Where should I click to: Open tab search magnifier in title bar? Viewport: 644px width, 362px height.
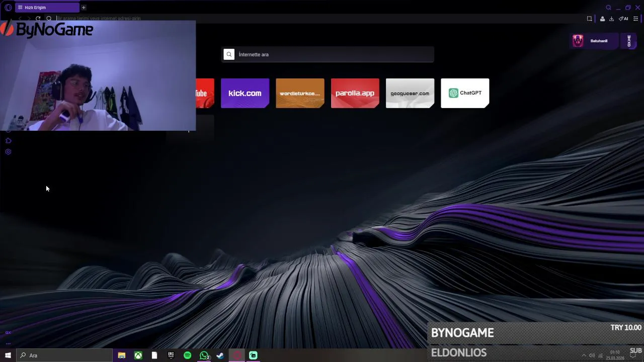click(608, 8)
